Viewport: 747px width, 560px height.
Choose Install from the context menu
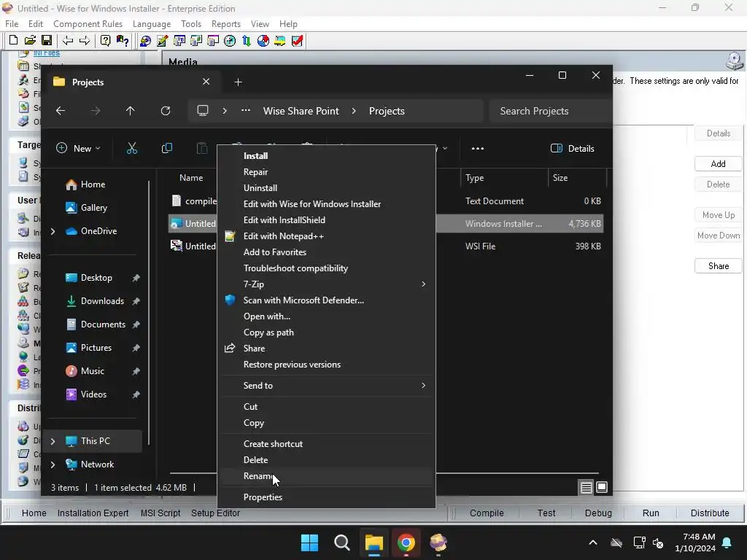tap(327, 156)
